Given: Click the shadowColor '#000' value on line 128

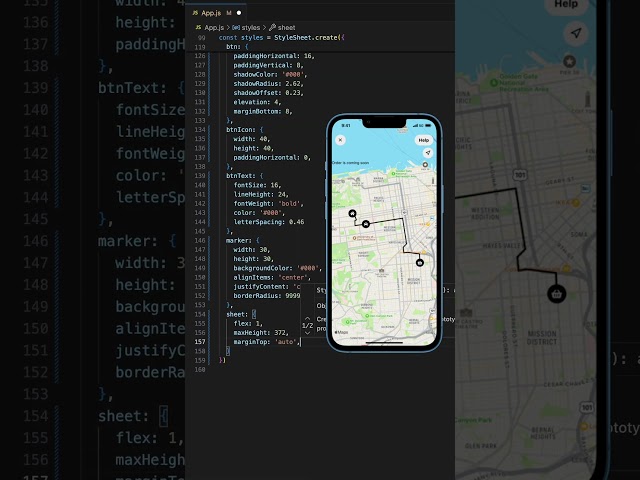Looking at the screenshot, I should pyautogui.click(x=293, y=74).
